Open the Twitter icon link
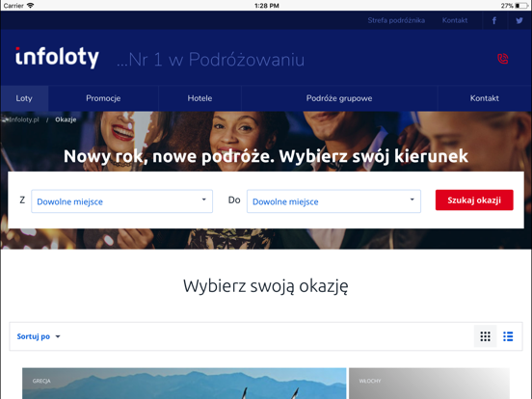 tap(519, 20)
